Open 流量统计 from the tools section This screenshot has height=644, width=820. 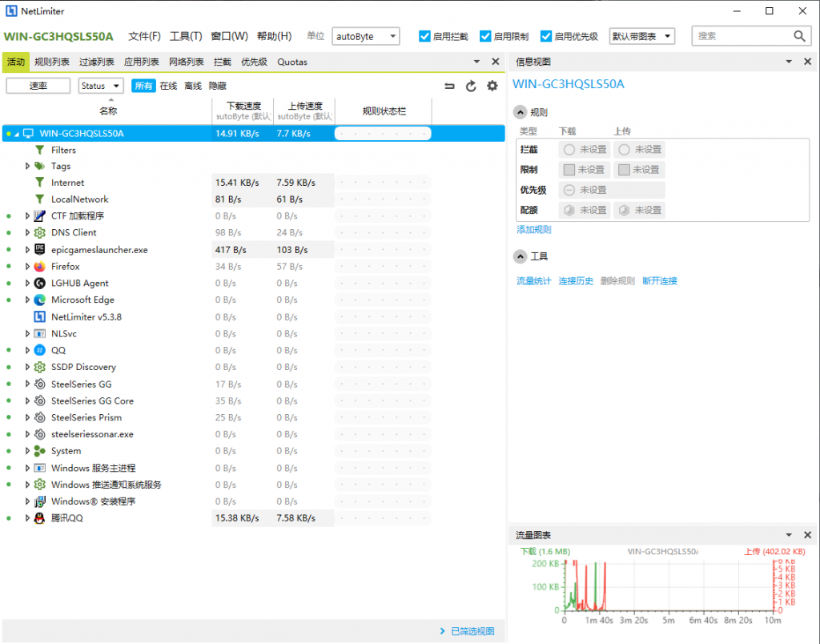click(x=533, y=281)
